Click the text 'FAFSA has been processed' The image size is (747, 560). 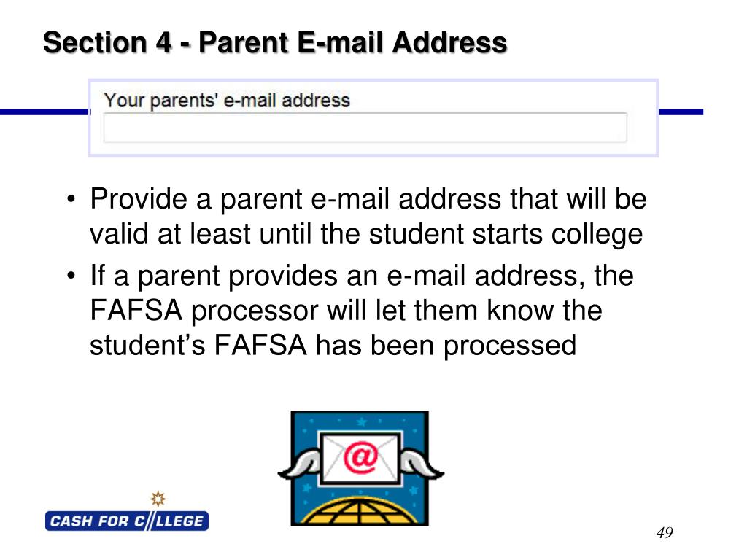[395, 345]
